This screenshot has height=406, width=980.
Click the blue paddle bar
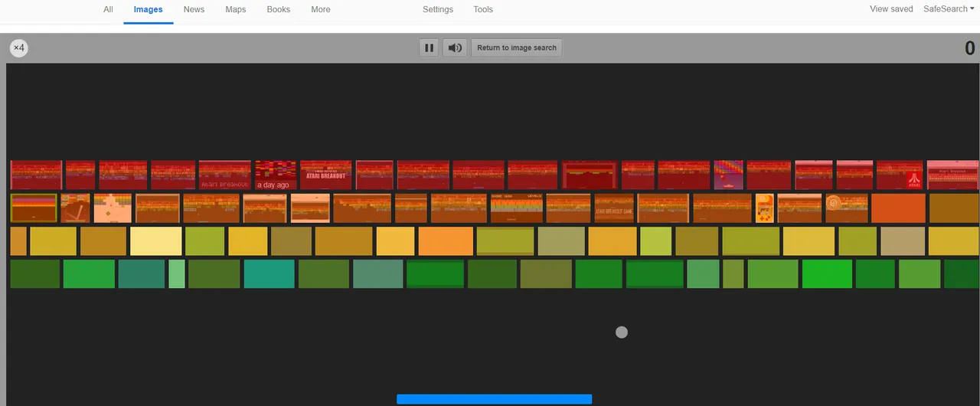coord(494,399)
